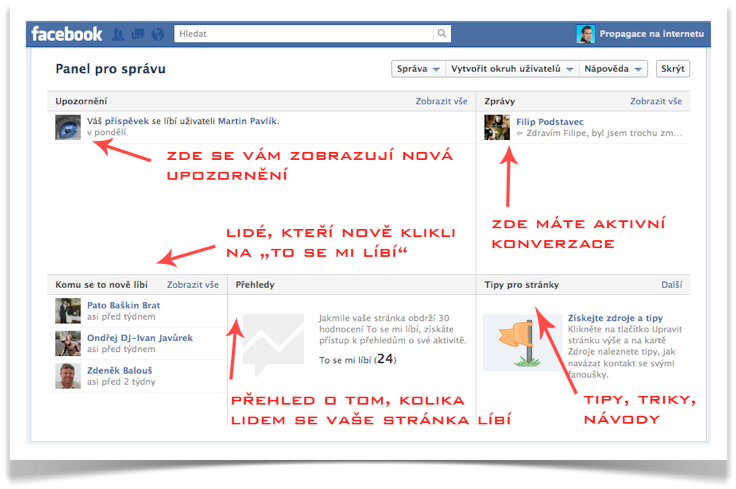The height and width of the screenshot is (489, 736).
Task: Click the Zprávy section header
Action: pyautogui.click(x=499, y=101)
